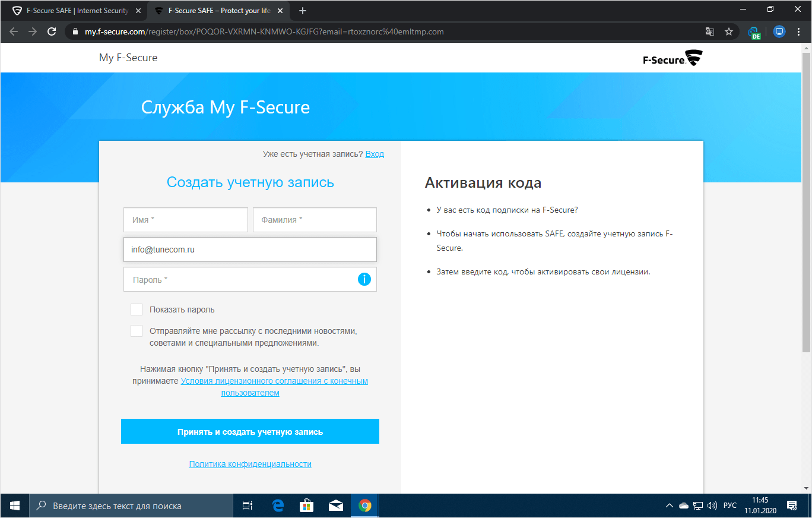
Task: Click My F-Secure header text
Action: click(128, 58)
